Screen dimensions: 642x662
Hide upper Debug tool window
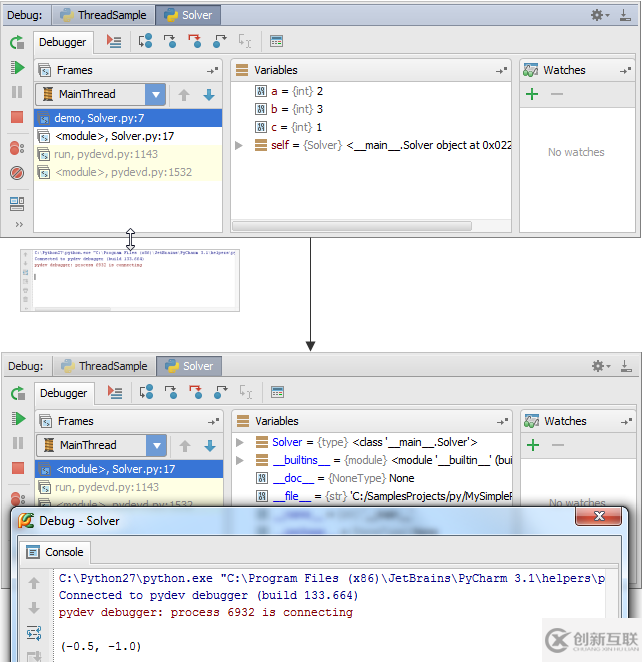(x=625, y=16)
